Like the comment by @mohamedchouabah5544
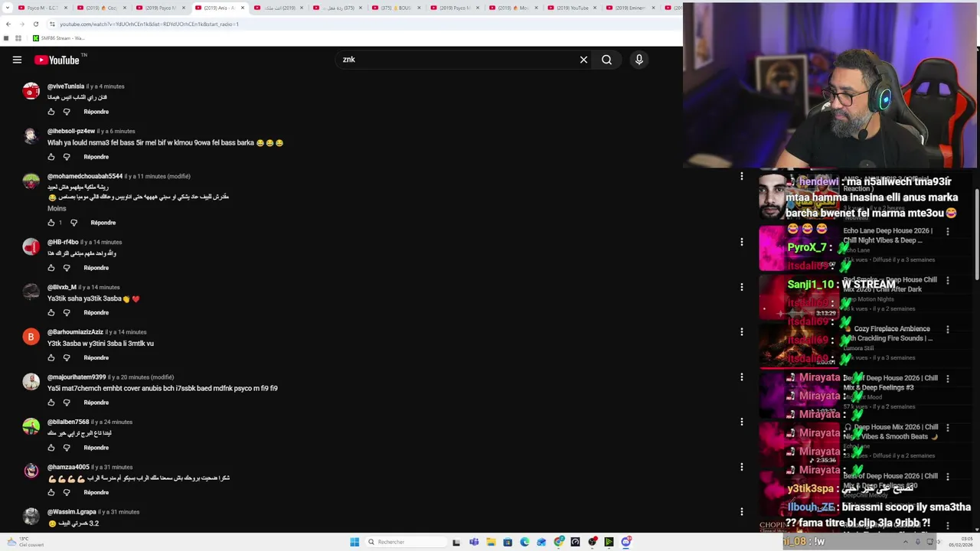 coord(51,223)
